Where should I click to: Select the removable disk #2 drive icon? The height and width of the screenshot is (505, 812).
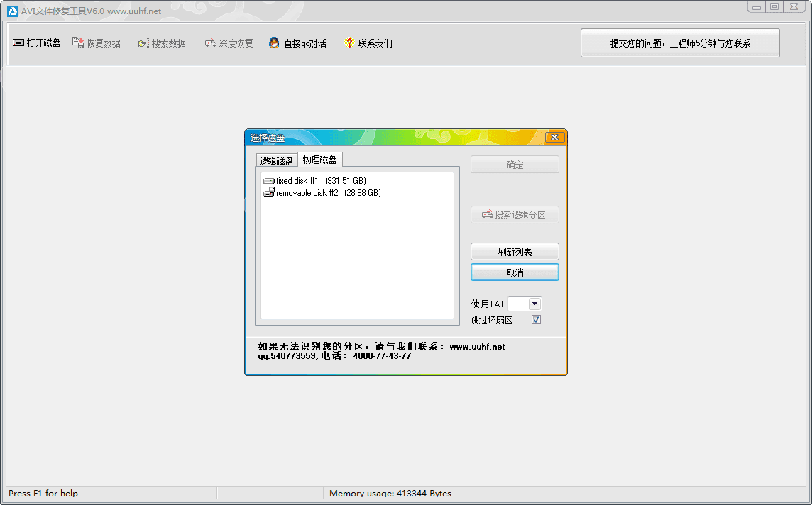point(268,193)
